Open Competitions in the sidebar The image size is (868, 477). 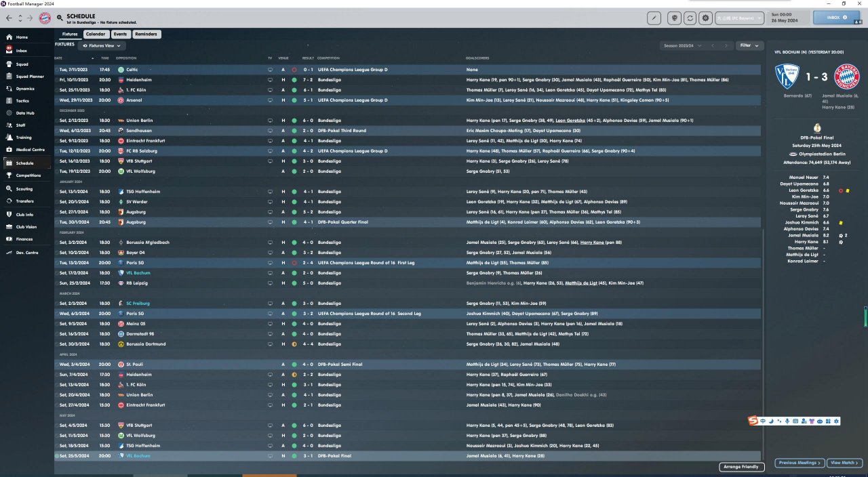pos(26,175)
